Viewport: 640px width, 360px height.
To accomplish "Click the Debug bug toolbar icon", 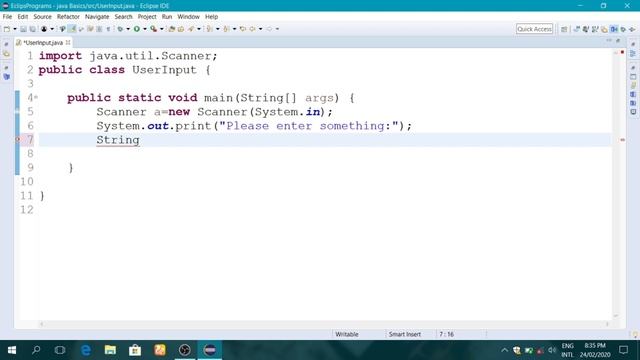I will pyautogui.click(x=120, y=29).
